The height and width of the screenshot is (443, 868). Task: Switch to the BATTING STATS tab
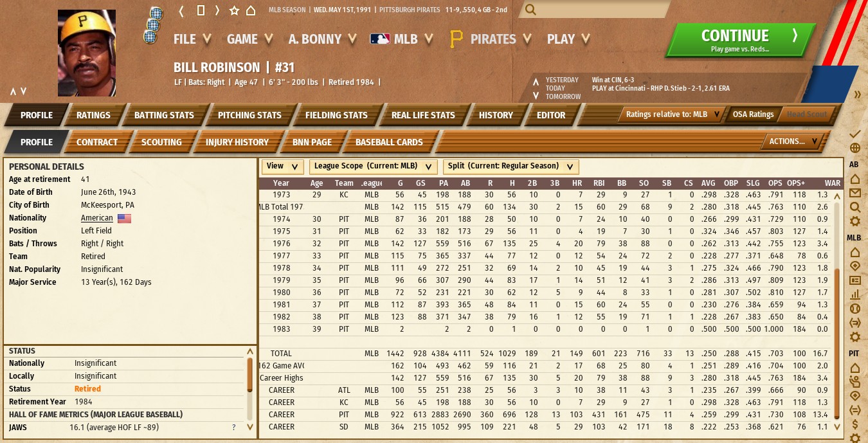[x=164, y=115]
